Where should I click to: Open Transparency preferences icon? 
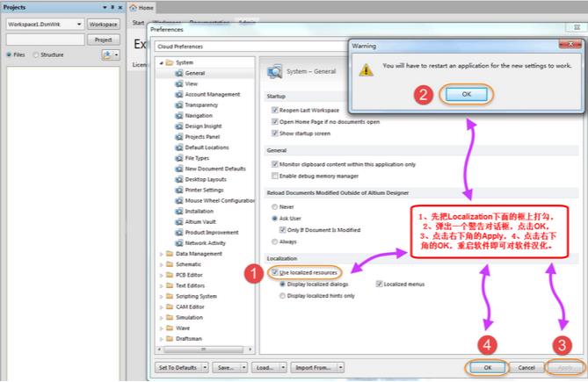(x=179, y=105)
